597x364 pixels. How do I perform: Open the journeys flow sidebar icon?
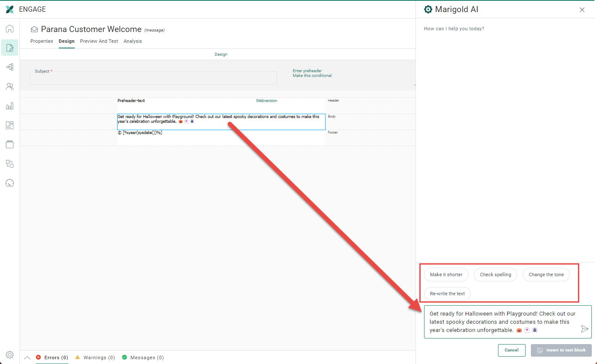point(10,67)
